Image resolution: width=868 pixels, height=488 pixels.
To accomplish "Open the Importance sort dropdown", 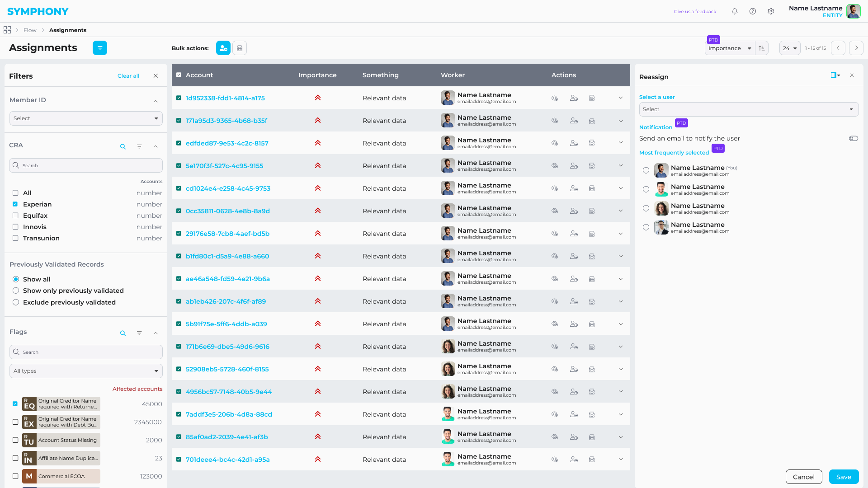I will coord(730,48).
